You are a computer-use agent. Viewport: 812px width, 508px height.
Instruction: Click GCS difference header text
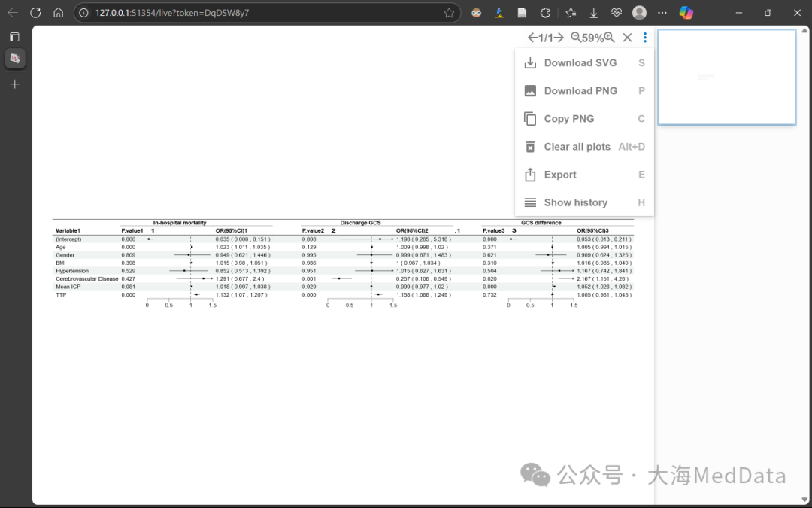[x=541, y=222]
